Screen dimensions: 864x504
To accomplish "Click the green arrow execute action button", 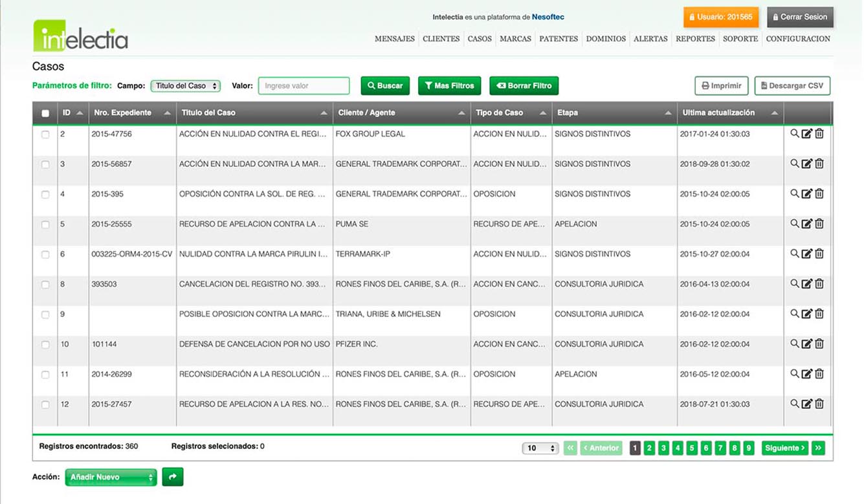I will [173, 477].
